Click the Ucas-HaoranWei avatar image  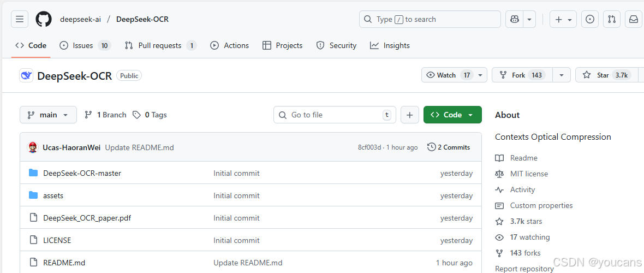point(33,147)
